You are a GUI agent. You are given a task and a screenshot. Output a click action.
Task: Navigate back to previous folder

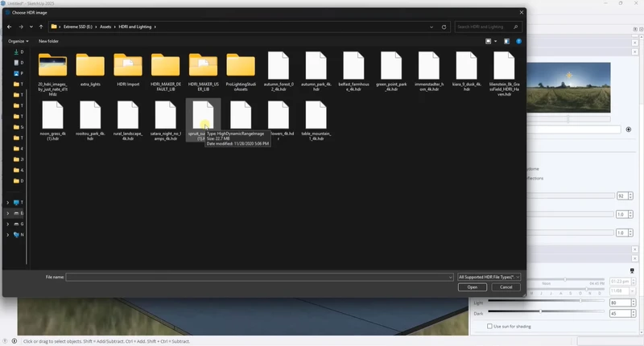pyautogui.click(x=9, y=27)
